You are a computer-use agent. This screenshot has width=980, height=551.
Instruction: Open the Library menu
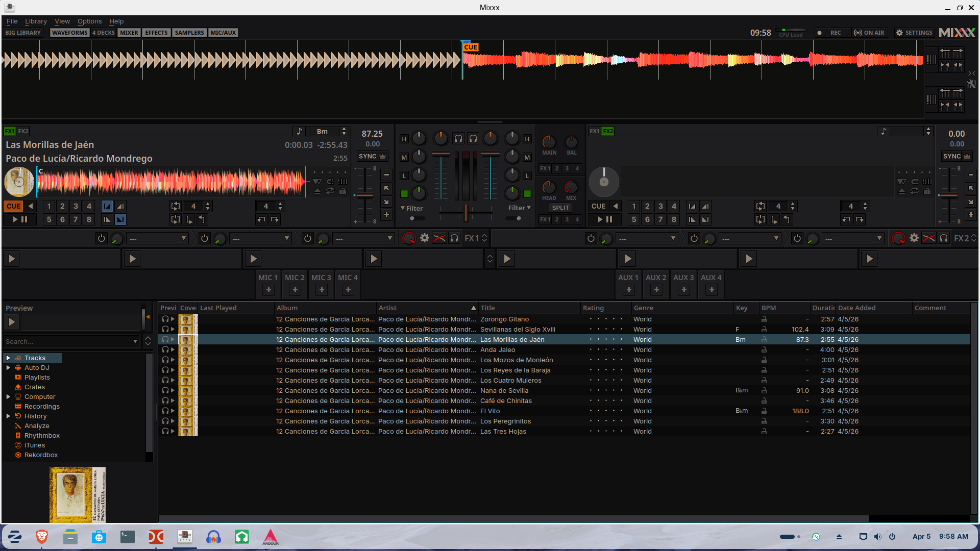click(x=36, y=21)
